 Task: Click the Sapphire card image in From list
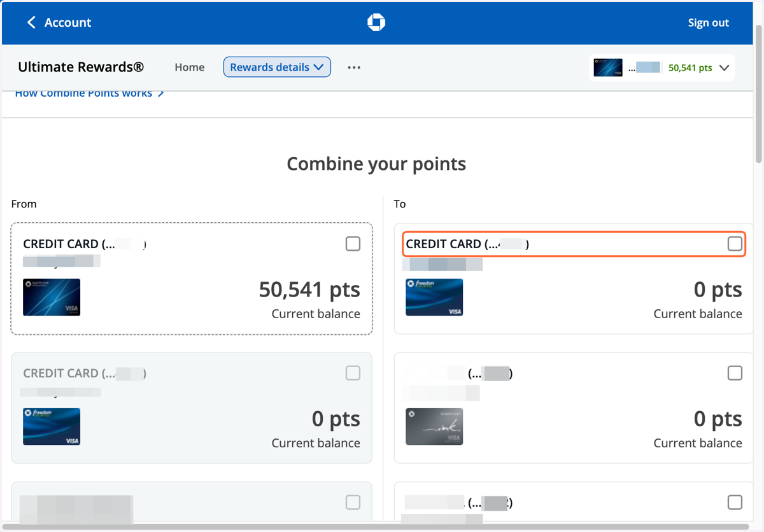[x=52, y=297]
